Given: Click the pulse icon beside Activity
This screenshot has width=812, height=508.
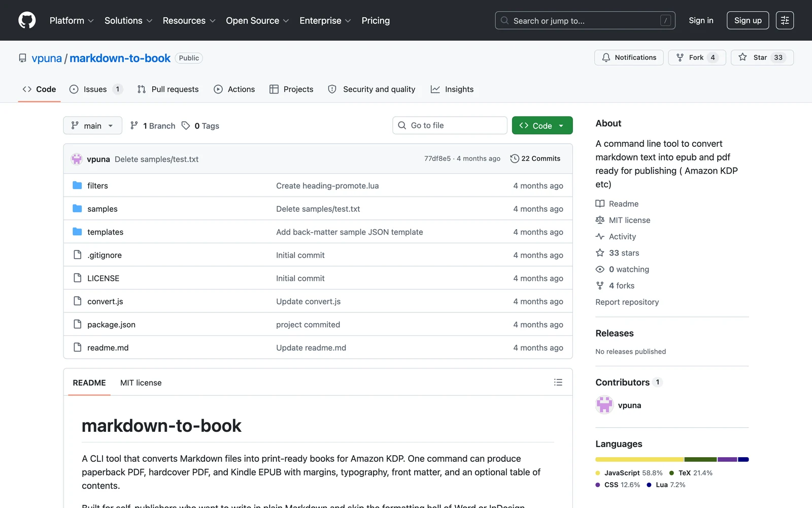Looking at the screenshot, I should 600,236.
